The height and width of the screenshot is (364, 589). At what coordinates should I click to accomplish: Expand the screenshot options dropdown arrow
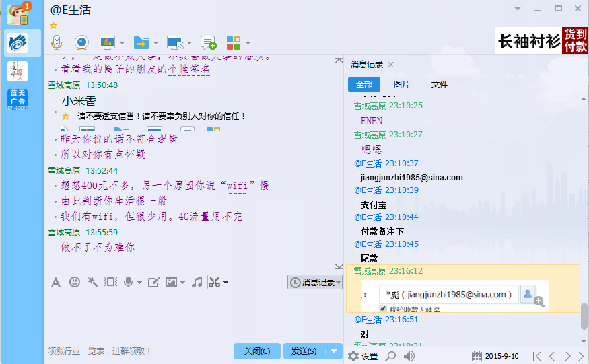coord(226,283)
